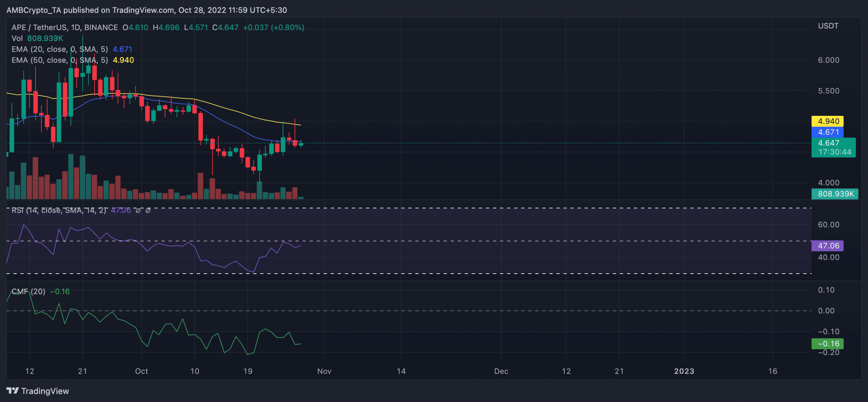Click the 60.00 RSI axis value

(829, 225)
